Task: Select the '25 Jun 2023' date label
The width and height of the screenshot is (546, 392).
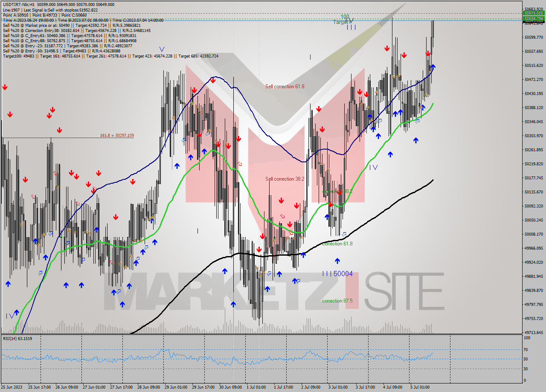Action: tap(12, 387)
